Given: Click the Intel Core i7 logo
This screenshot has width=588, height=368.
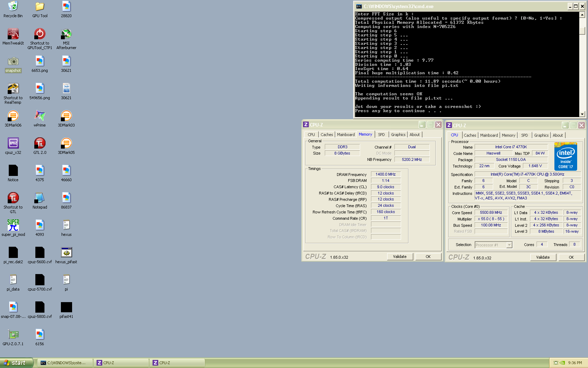Looking at the screenshot, I should pos(566,156).
